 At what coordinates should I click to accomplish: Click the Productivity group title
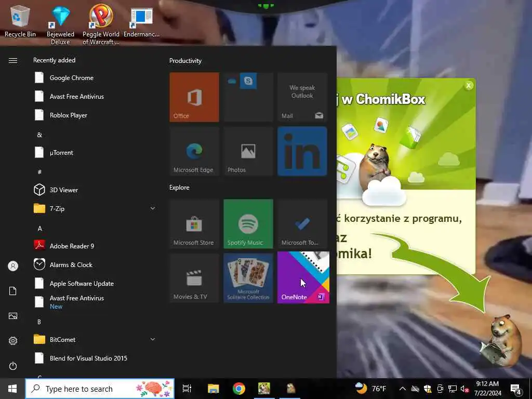click(185, 61)
